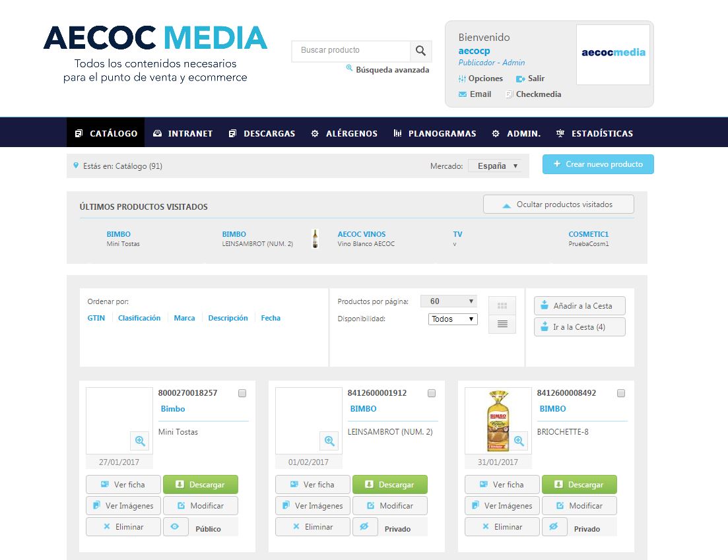Go to INTRANET menu
Screen dimensions: 728x560
[183, 133]
